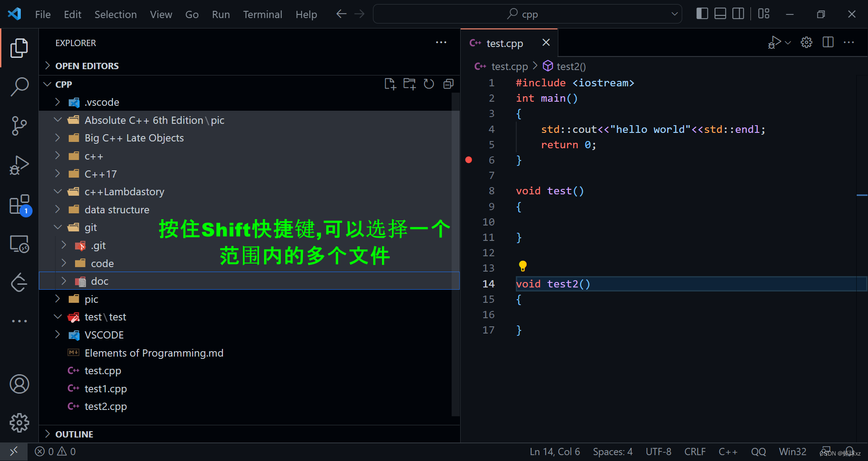Image resolution: width=868 pixels, height=461 pixels.
Task: Click the New Folder icon in CPP header
Action: coord(410,84)
